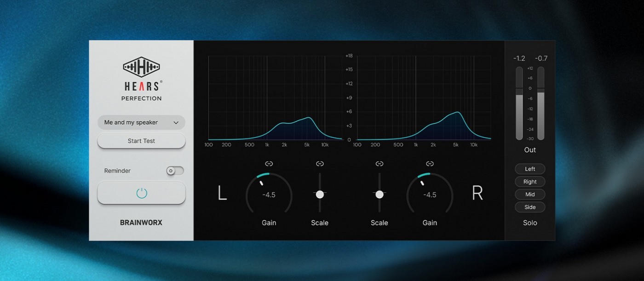Click the Brainworx brand label
644x281 pixels.
pos(141,223)
